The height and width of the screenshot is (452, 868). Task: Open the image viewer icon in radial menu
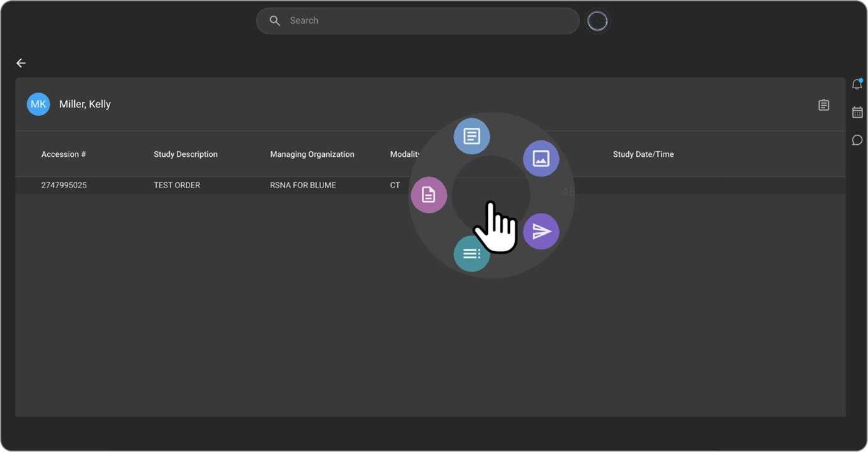541,159
